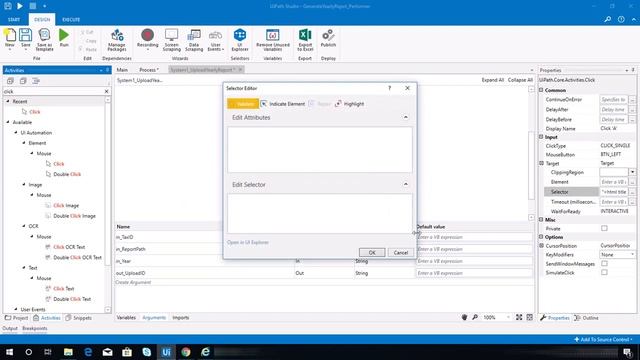Run the workflow with green Run icon
The image size is (640, 360).
[64, 38]
